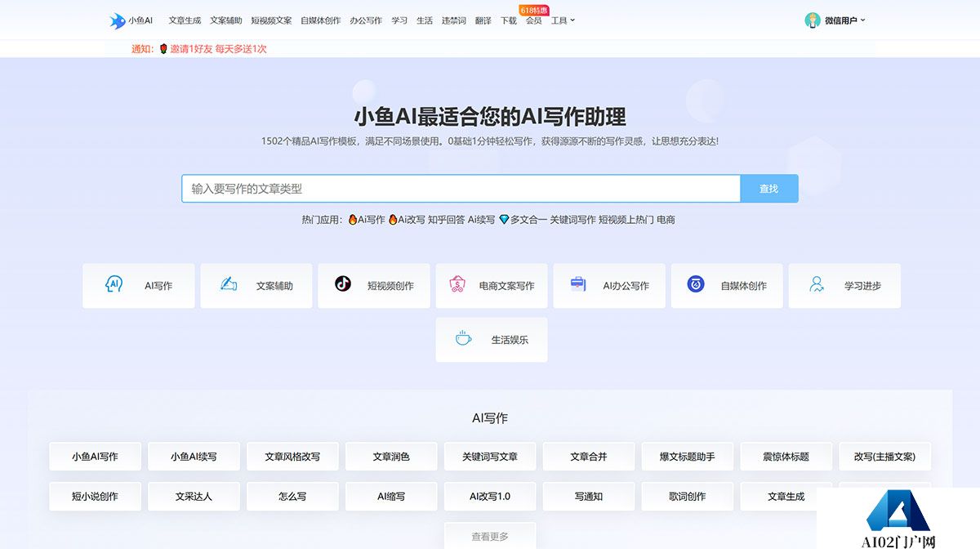Open 下载 in top navigation

coord(508,20)
